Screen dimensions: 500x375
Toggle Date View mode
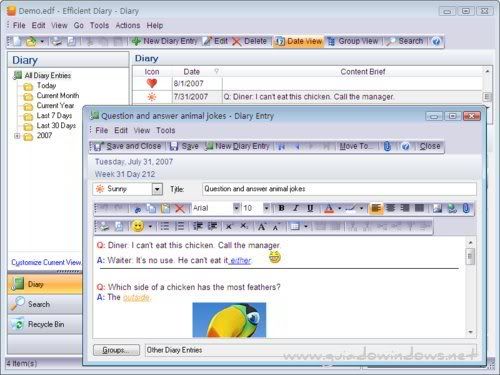pyautogui.click(x=299, y=41)
